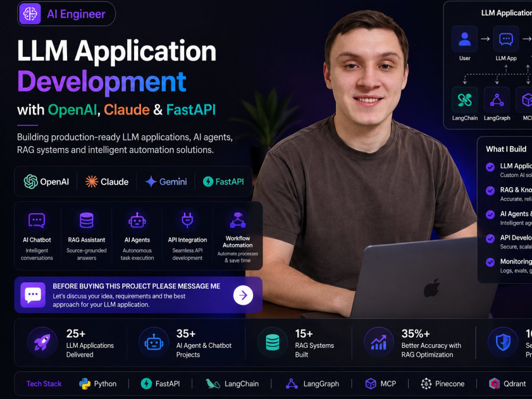Click the Claude starburst logo
Viewport: 532px width, 399px height.
tap(92, 181)
